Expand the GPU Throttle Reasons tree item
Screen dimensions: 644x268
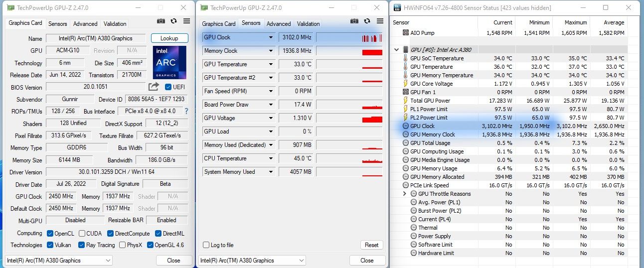coord(405,194)
